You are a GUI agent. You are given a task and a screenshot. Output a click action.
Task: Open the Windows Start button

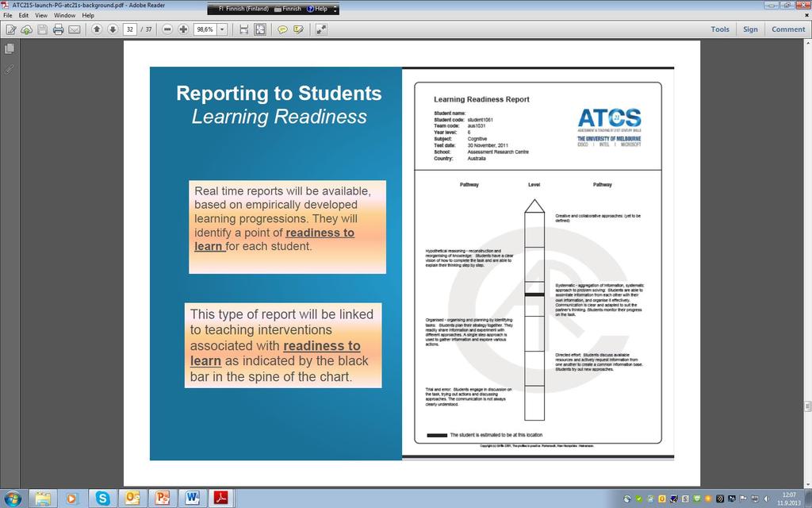[x=12, y=498]
